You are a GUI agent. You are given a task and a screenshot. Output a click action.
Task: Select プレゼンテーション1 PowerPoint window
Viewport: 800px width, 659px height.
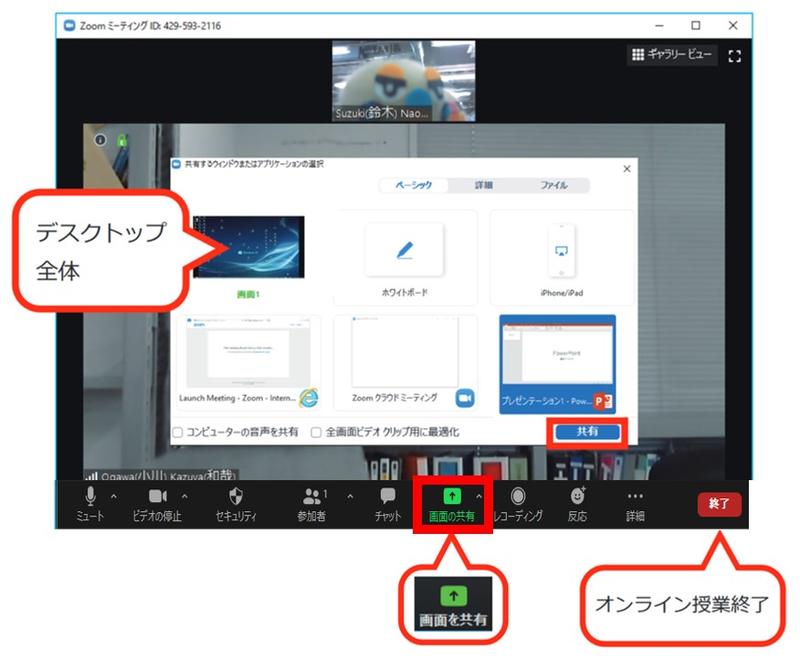(x=558, y=364)
